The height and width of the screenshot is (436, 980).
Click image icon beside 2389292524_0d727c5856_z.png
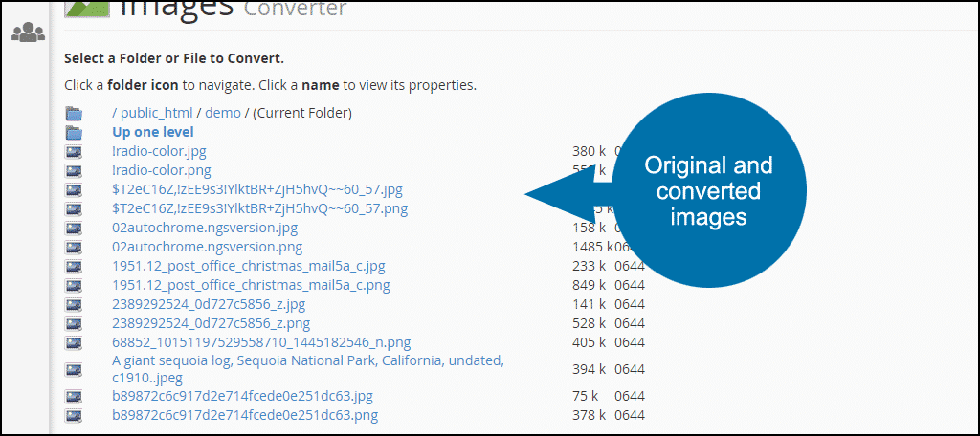74,323
